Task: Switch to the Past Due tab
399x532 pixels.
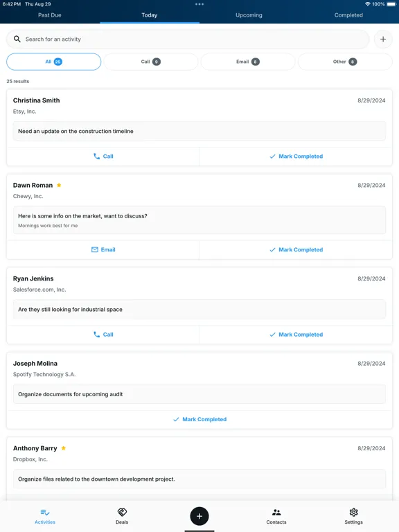Action: coord(50,15)
